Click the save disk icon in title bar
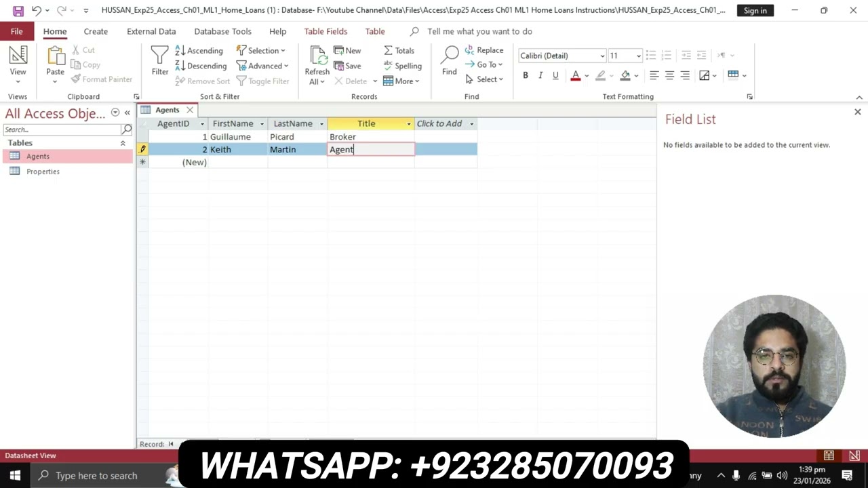The height and width of the screenshot is (488, 868). 18,10
